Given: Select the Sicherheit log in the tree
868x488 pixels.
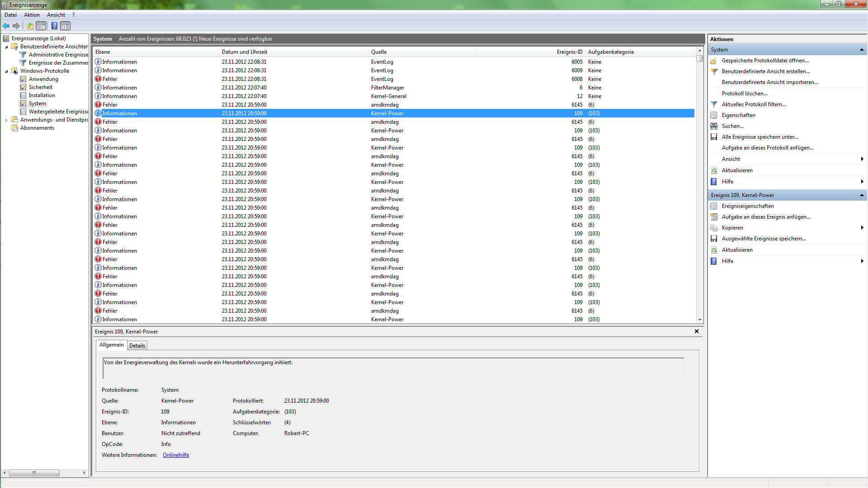Looking at the screenshot, I should (41, 87).
